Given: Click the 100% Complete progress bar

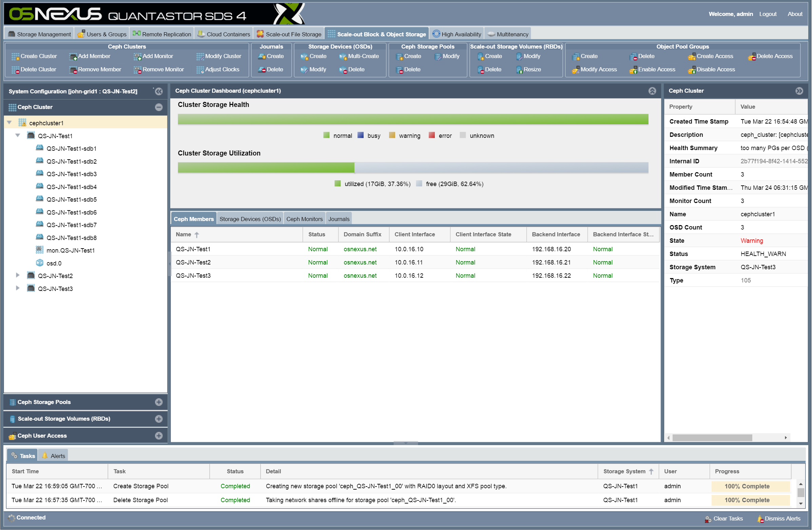Looking at the screenshot, I should [751, 486].
